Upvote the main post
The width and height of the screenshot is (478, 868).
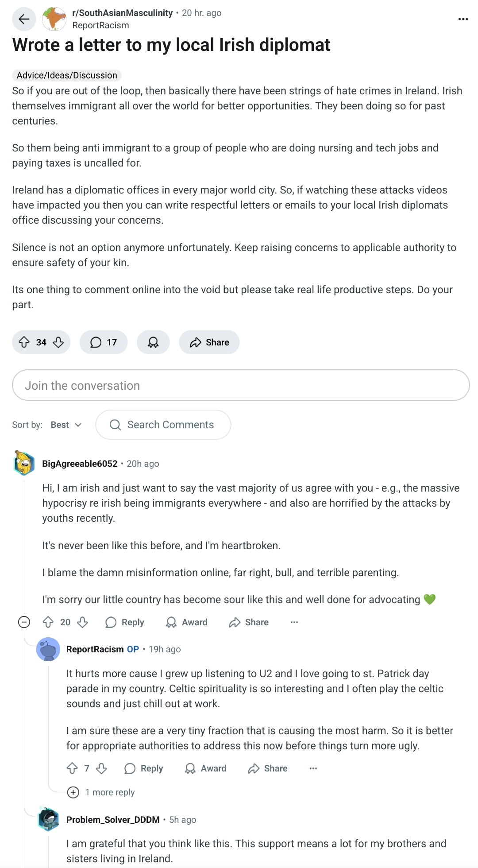point(24,342)
